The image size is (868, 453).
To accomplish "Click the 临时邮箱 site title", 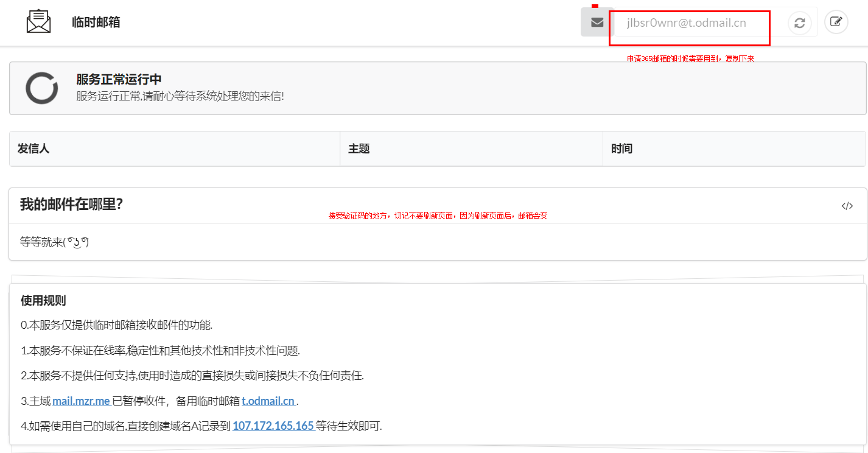I will pyautogui.click(x=96, y=23).
